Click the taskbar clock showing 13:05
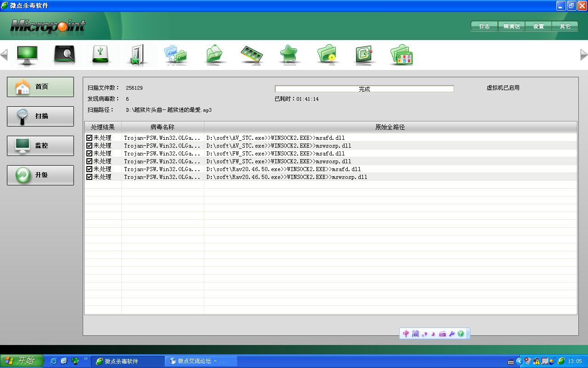588x368 pixels. (x=575, y=361)
